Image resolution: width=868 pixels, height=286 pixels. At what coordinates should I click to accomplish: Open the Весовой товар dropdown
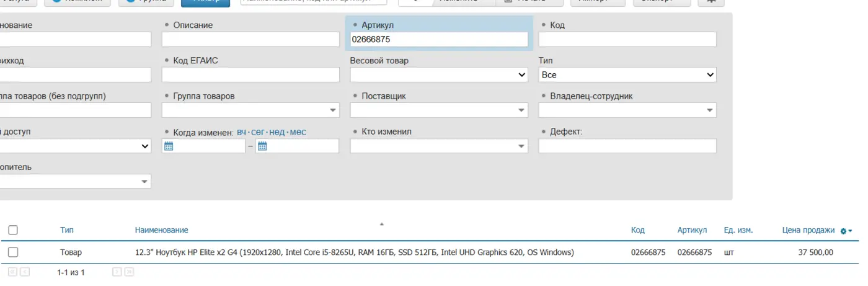click(x=439, y=74)
